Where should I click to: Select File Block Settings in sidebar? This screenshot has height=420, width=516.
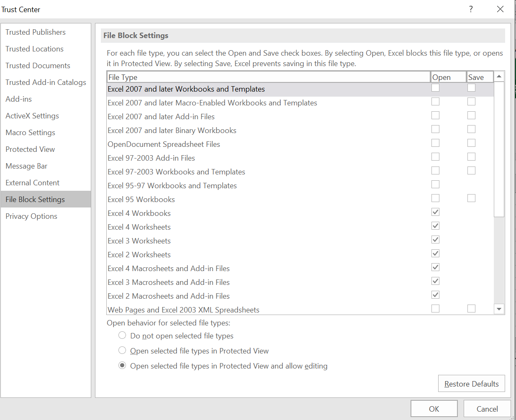[x=46, y=200]
